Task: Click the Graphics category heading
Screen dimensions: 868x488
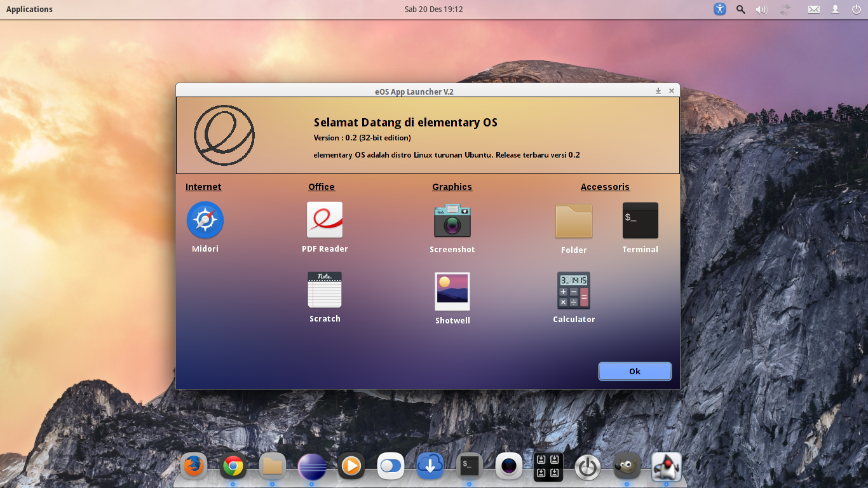Action: (452, 187)
